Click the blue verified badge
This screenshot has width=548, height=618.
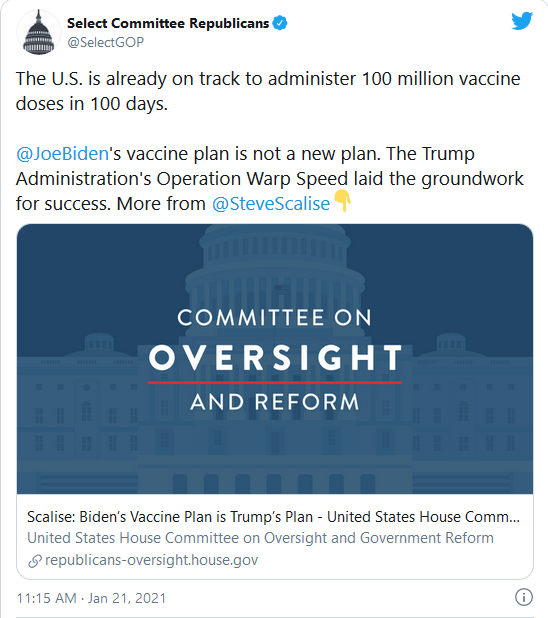click(280, 23)
